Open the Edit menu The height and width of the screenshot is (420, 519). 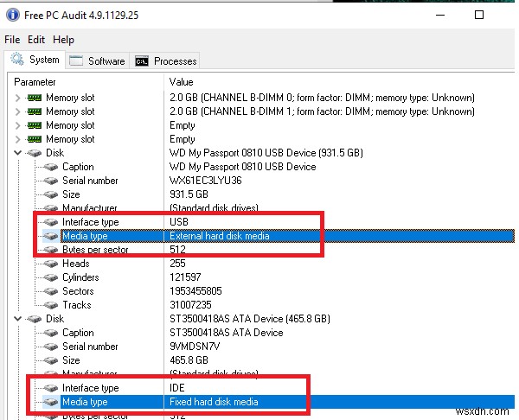point(36,40)
